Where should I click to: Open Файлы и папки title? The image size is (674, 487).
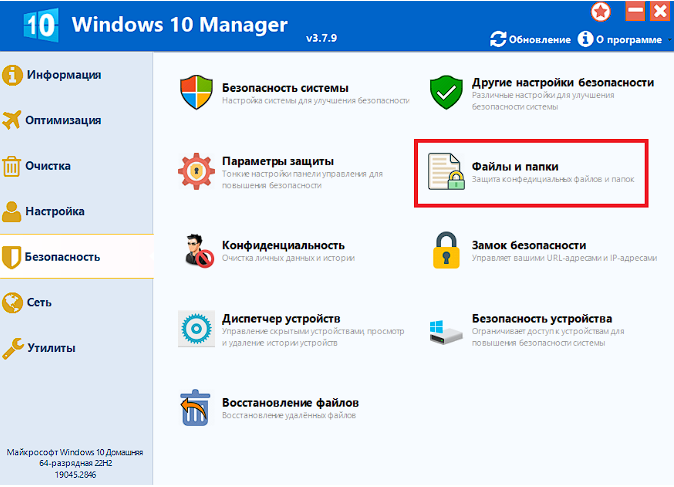[x=515, y=166]
